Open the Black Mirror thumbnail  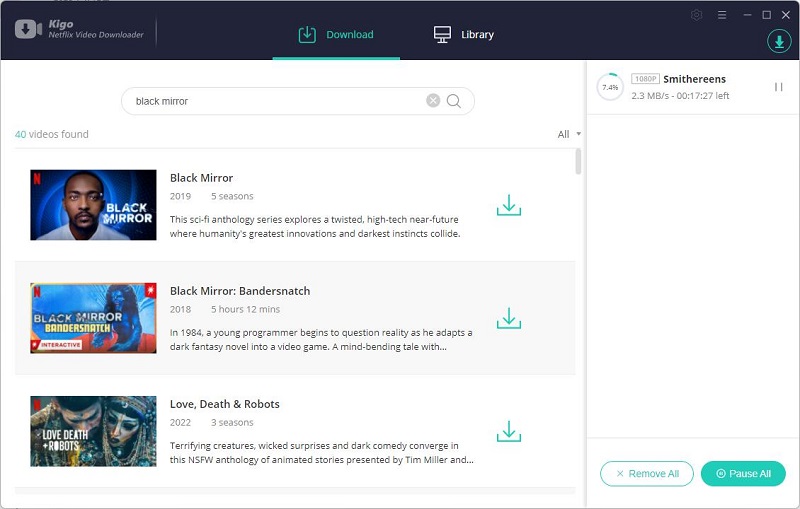click(x=93, y=205)
